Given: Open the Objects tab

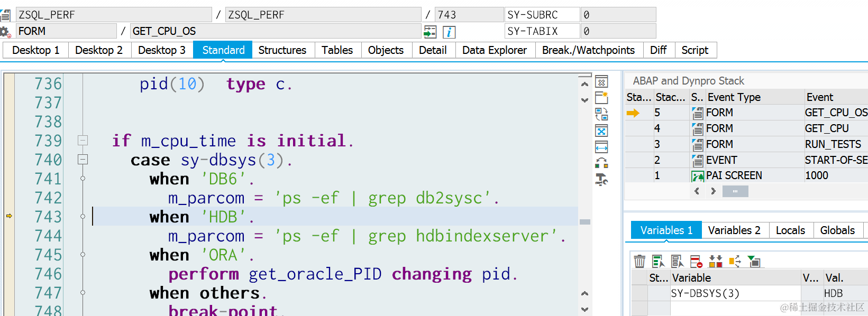Looking at the screenshot, I should (386, 50).
